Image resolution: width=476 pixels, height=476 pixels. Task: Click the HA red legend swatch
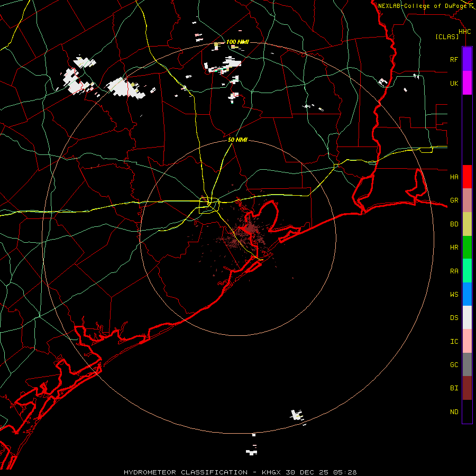(467, 177)
